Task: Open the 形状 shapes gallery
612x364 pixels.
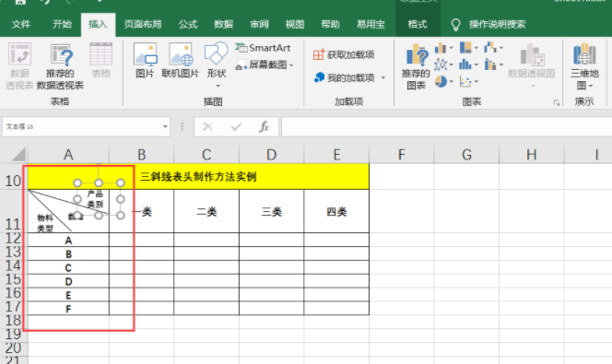Action: click(x=217, y=65)
